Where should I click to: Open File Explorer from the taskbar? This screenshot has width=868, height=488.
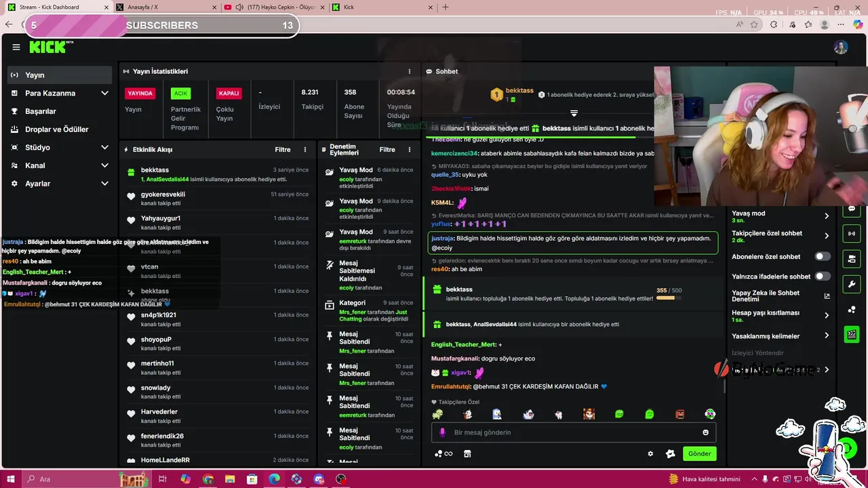(230, 479)
